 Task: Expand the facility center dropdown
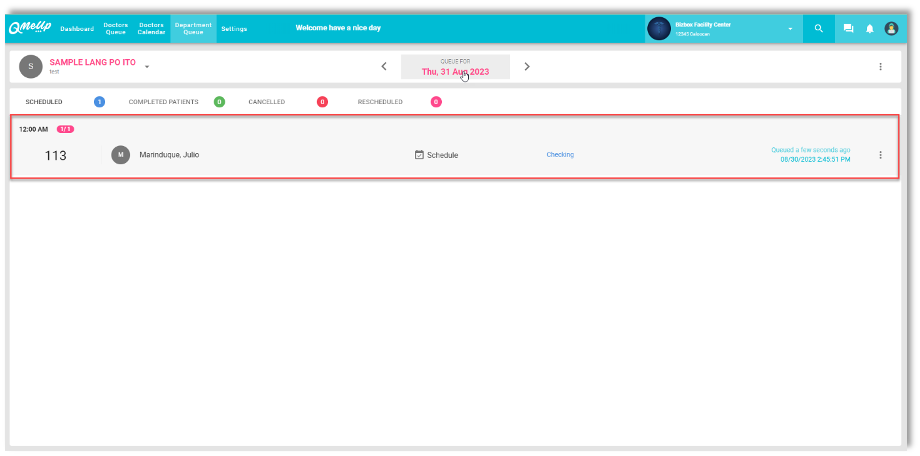789,29
